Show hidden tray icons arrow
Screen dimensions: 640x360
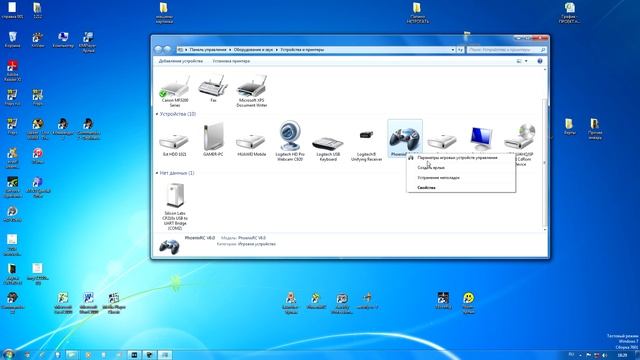pos(580,355)
